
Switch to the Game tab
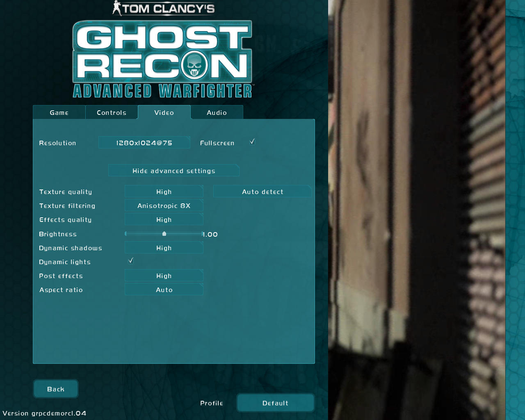(59, 112)
